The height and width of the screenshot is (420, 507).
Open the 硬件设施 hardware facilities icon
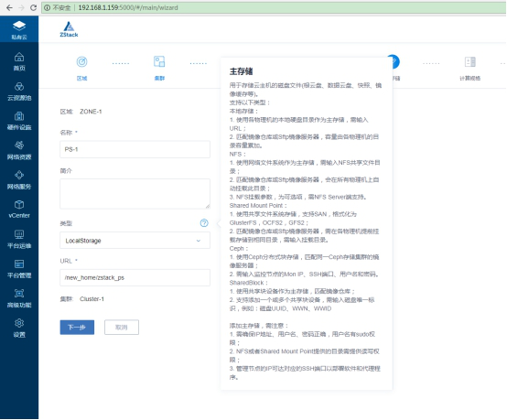(x=19, y=116)
